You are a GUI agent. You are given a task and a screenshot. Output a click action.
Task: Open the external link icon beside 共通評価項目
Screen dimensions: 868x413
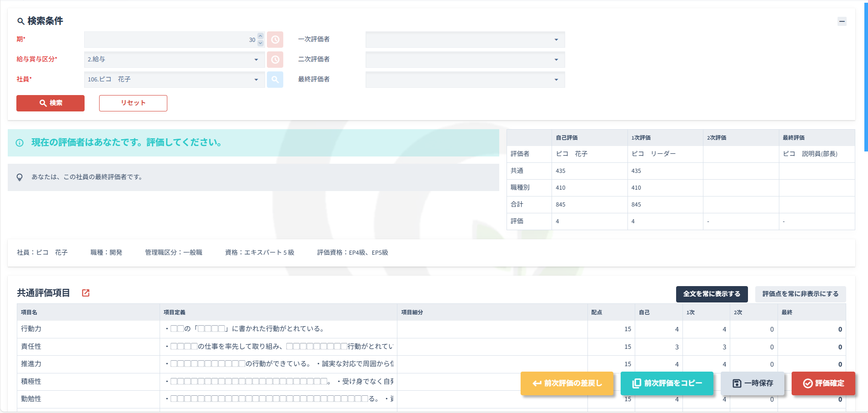(x=85, y=293)
